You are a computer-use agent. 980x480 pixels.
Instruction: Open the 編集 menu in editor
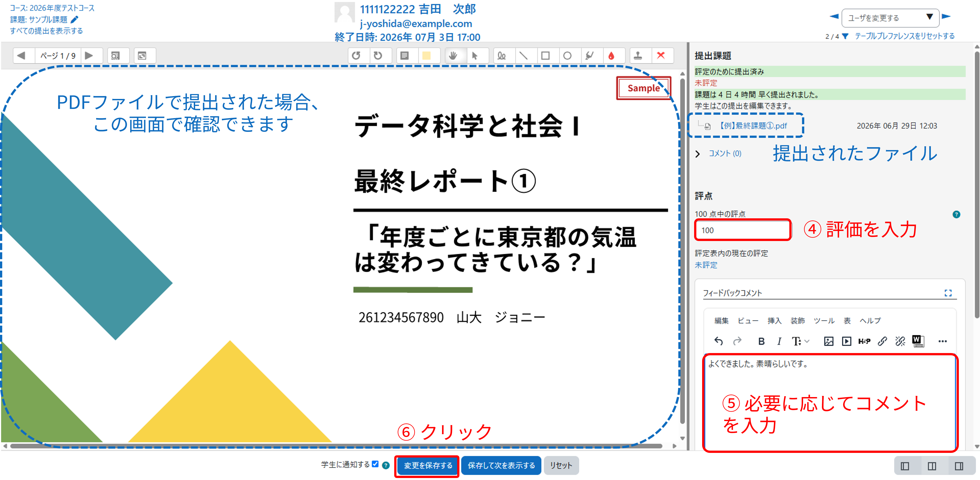pos(721,321)
